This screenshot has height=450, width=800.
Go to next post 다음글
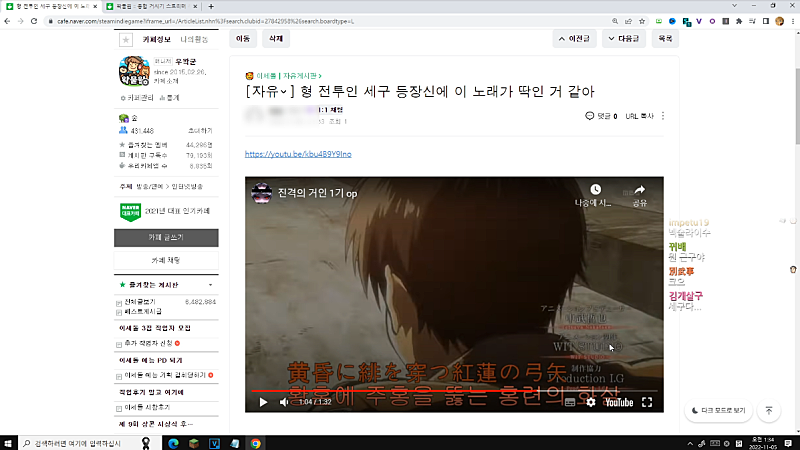pos(623,38)
